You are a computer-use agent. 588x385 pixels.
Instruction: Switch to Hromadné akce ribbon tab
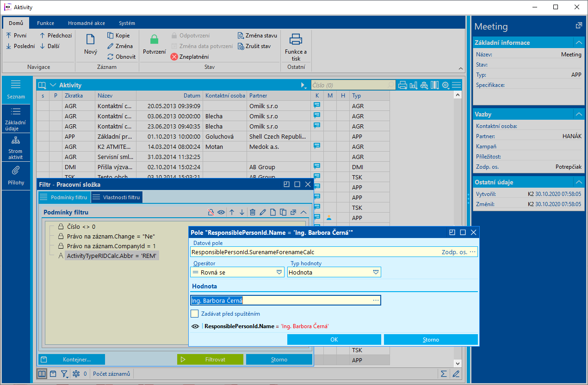click(87, 23)
